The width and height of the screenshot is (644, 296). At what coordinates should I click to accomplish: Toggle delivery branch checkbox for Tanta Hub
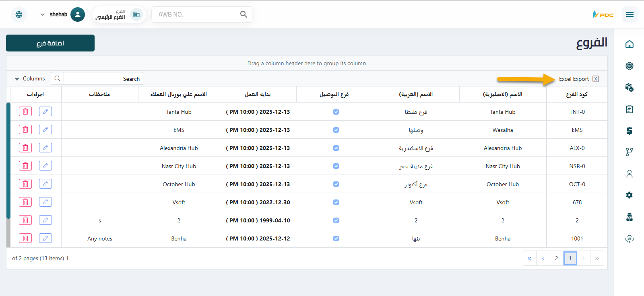336,112
